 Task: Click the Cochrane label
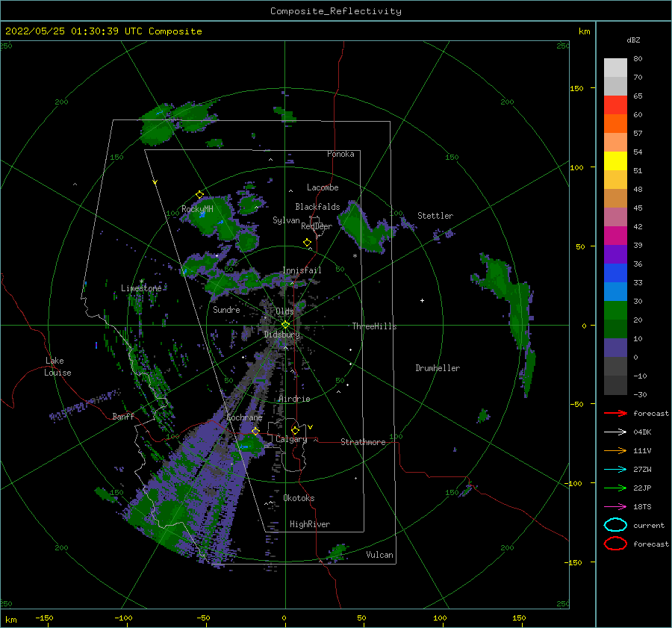(x=244, y=417)
